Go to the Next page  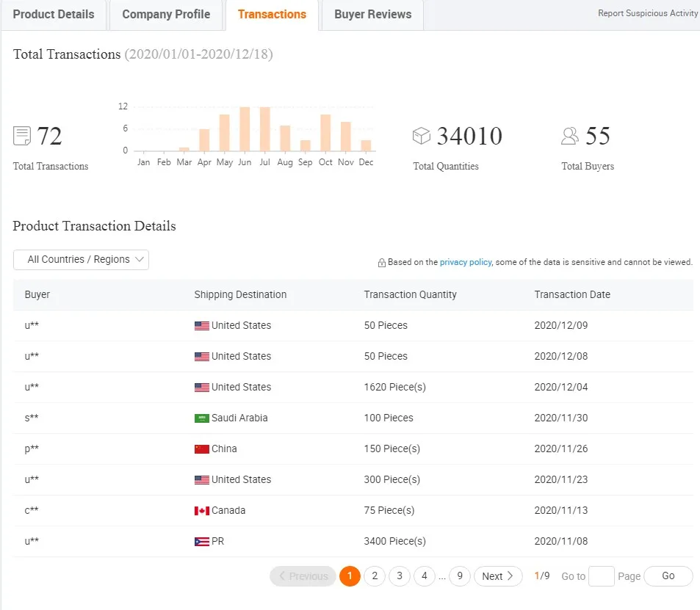point(497,576)
